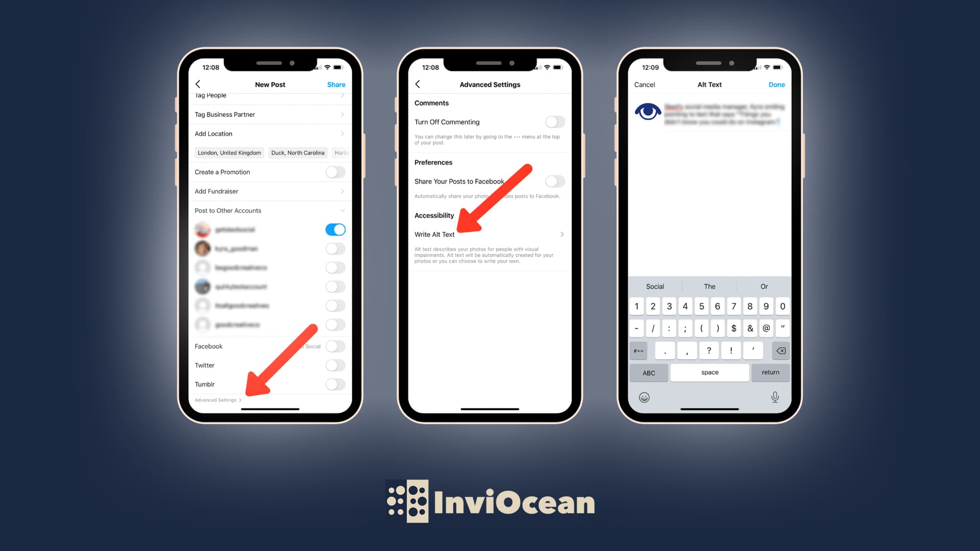The image size is (980, 551).
Task: Tap the back arrow on New Post
Action: (x=198, y=84)
